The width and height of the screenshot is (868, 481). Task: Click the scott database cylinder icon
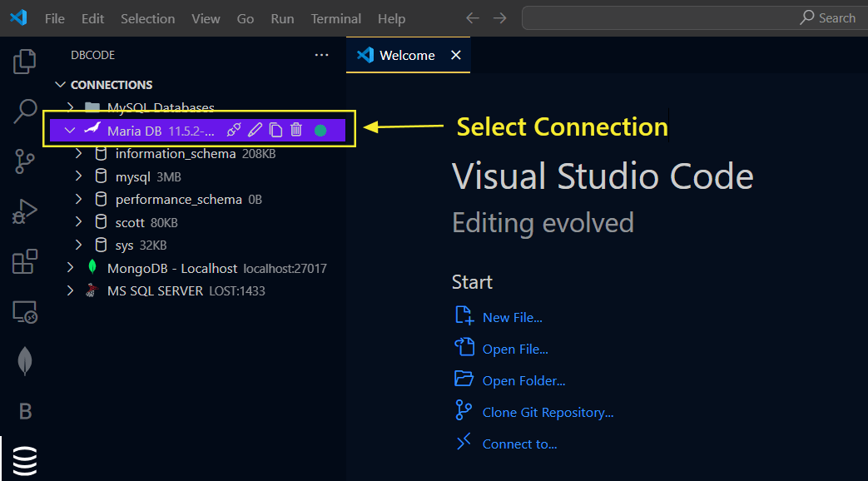pos(101,222)
